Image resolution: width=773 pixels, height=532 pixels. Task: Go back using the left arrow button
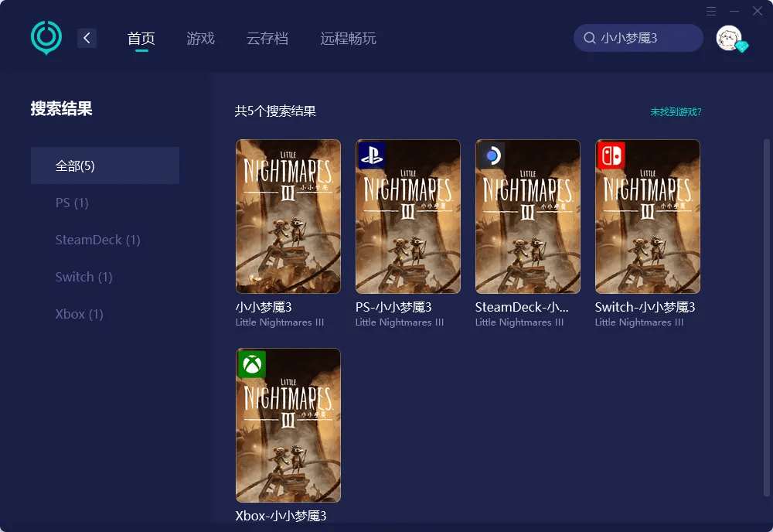point(87,38)
